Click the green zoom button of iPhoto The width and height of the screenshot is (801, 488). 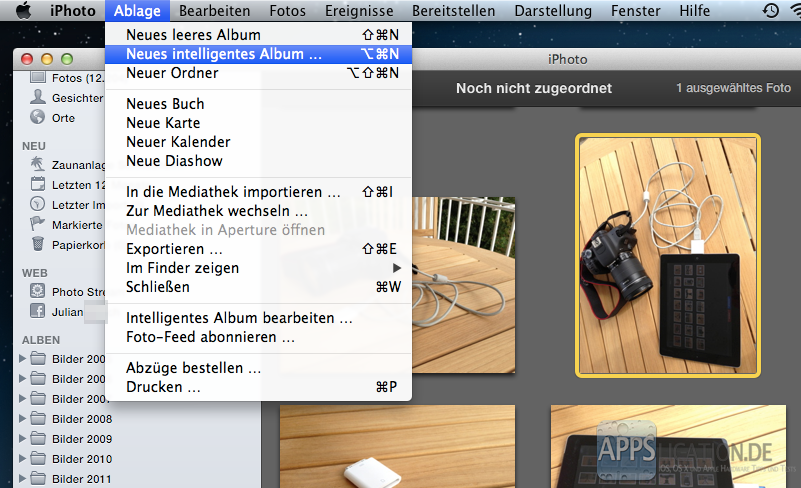[67, 59]
